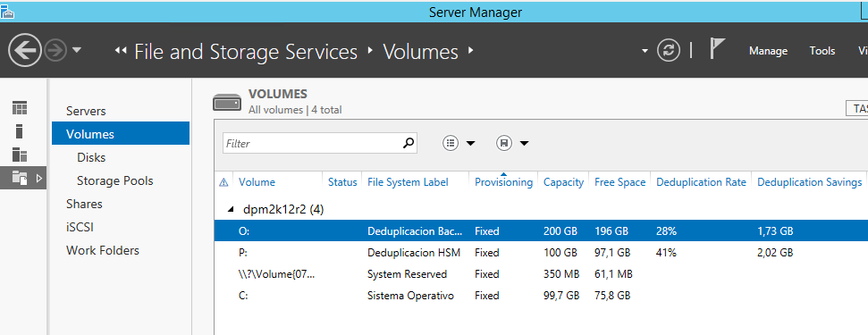Sort by Volume column header
Image resolution: width=868 pixels, height=335 pixels.
(257, 182)
